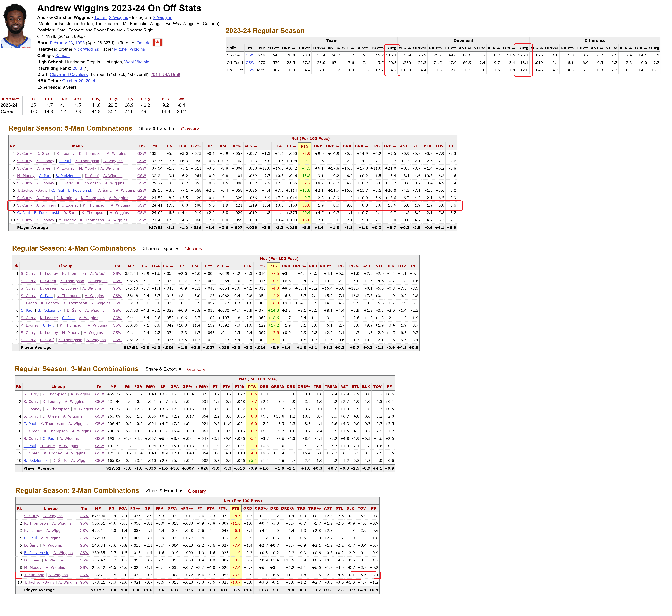
Task: Open the West Virginia link
Action: pos(137,62)
